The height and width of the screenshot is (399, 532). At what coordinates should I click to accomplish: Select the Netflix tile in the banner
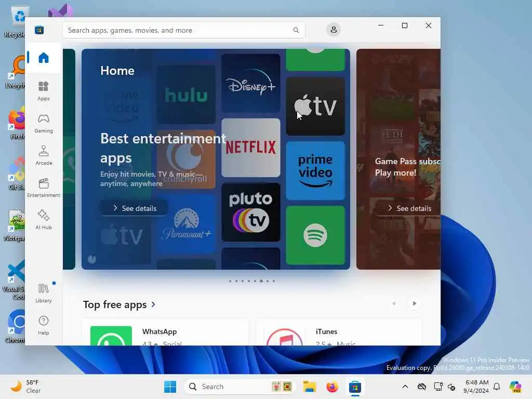(x=251, y=148)
